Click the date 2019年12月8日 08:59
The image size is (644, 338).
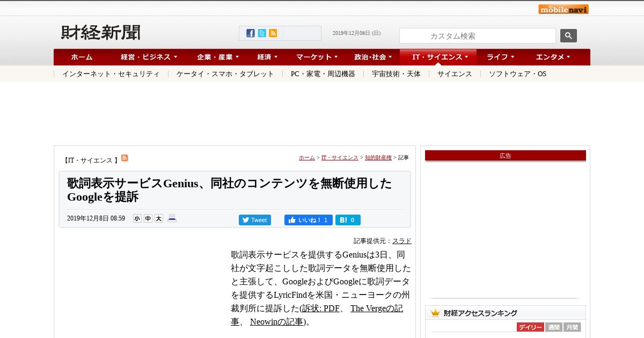tap(96, 219)
